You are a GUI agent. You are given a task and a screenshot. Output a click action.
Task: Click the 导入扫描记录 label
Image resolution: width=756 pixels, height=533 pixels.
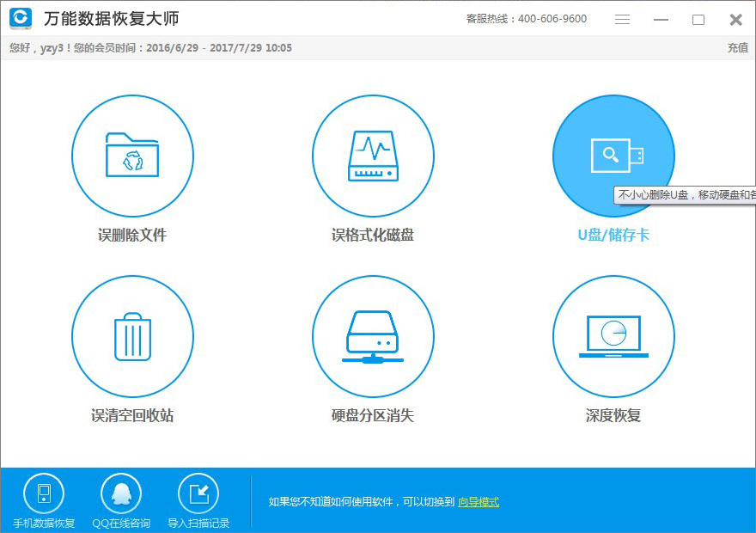pyautogui.click(x=198, y=524)
